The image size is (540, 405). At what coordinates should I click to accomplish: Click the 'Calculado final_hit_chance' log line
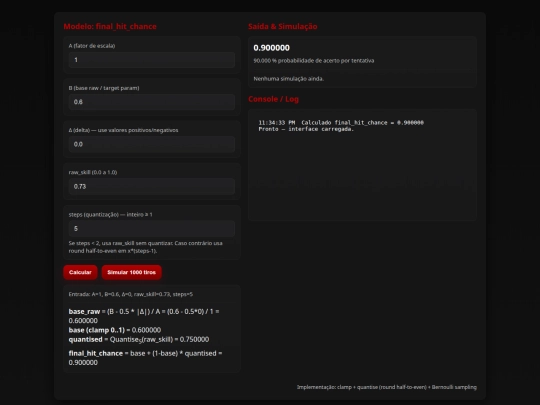341,123
